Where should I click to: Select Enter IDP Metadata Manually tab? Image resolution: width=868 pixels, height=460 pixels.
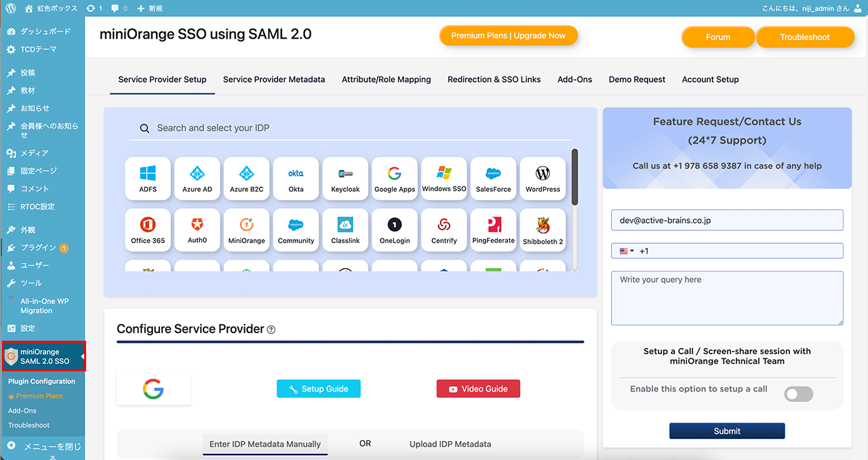tap(265, 444)
